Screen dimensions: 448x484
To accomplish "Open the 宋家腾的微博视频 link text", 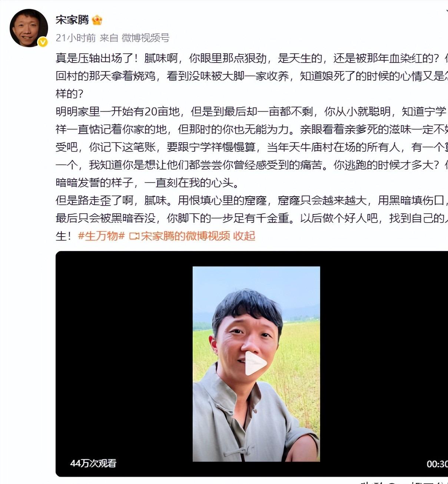I will 185,236.
